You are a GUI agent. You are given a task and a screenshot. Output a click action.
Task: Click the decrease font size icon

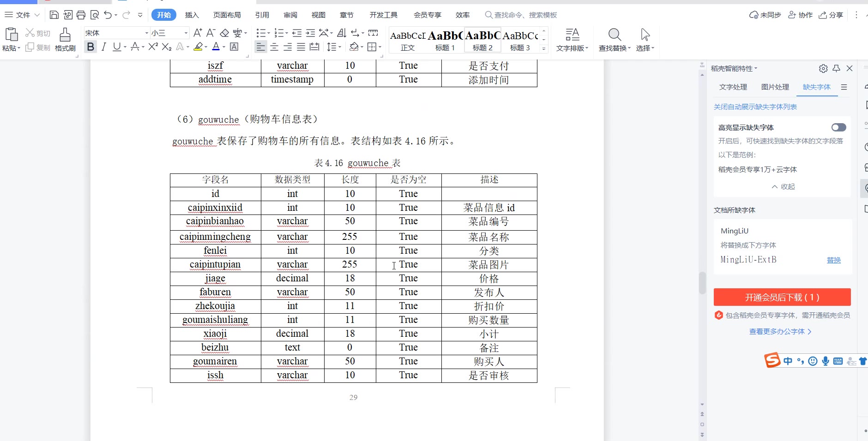point(211,33)
